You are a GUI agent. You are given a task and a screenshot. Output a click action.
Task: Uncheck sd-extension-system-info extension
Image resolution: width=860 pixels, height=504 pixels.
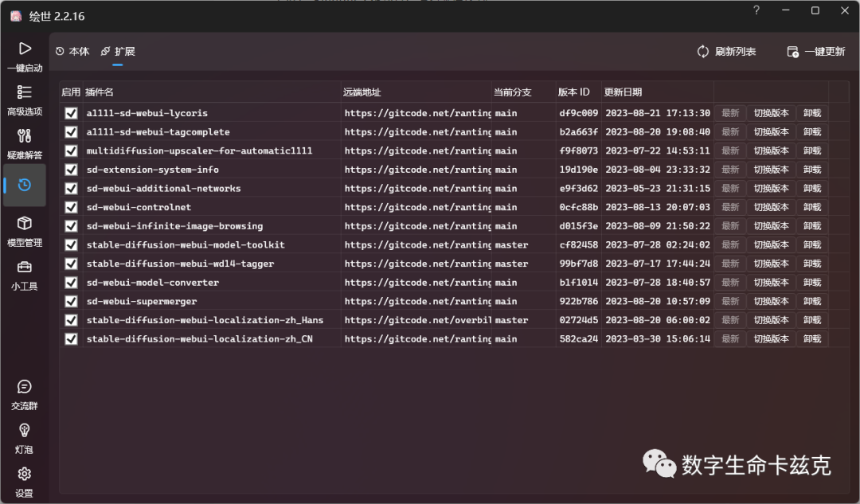[71, 170]
